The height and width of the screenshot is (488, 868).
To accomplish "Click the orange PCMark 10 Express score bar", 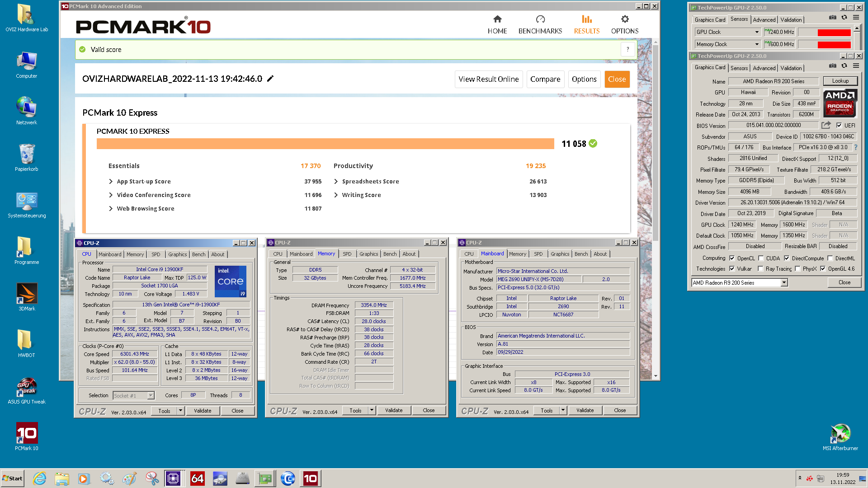I will [325, 144].
